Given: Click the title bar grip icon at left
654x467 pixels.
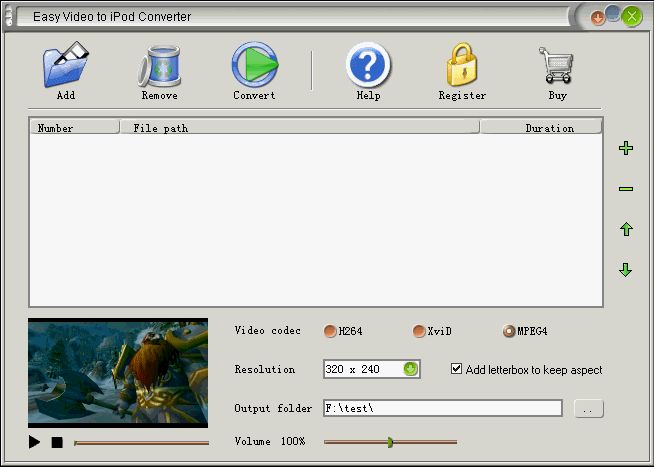Looking at the screenshot, I should [x=9, y=17].
